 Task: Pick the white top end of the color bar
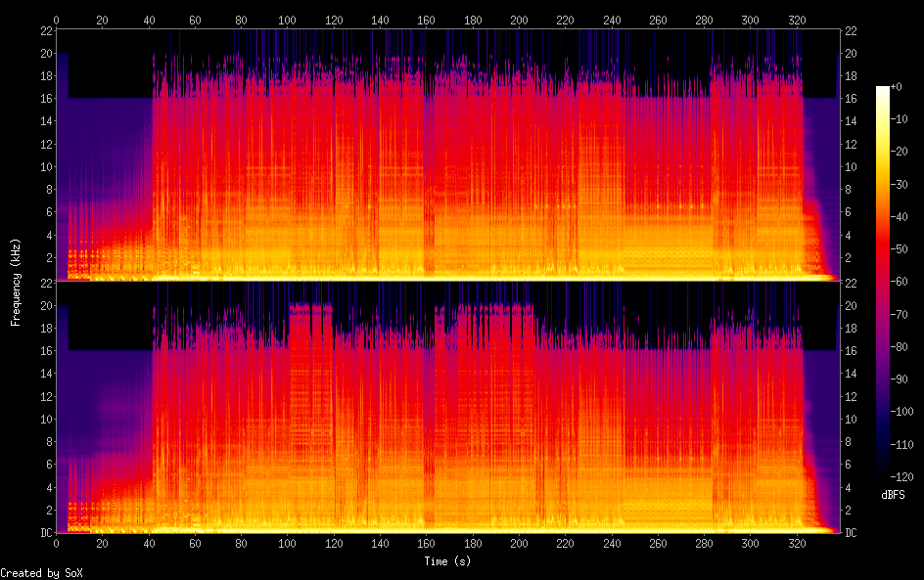point(883,89)
